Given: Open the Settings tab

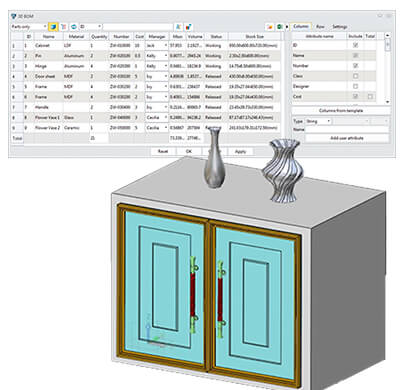Looking at the screenshot, I should pyautogui.click(x=340, y=27).
